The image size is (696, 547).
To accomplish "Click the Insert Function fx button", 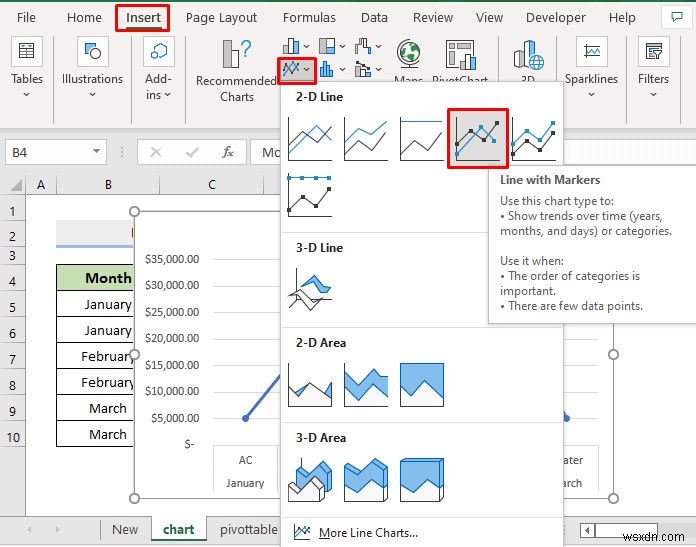I will 228,152.
